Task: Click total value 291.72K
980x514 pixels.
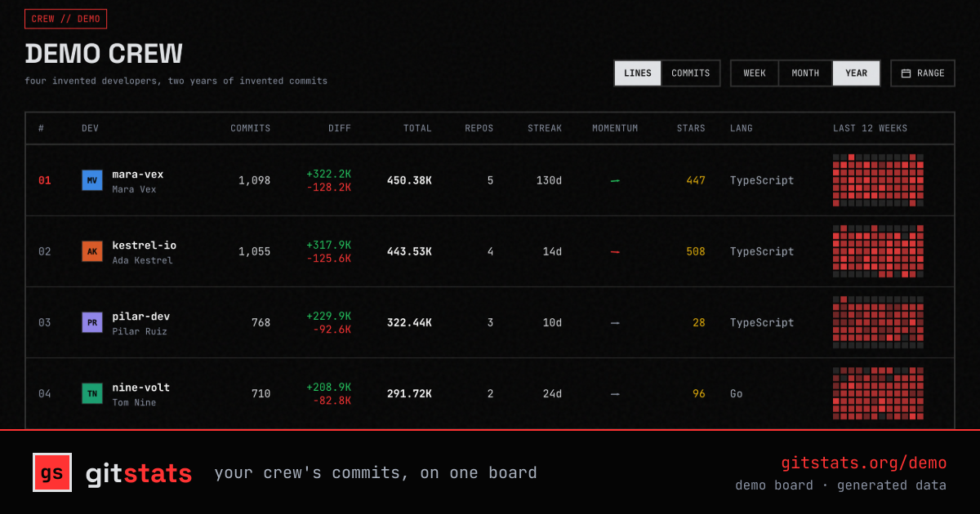Action: tap(409, 393)
